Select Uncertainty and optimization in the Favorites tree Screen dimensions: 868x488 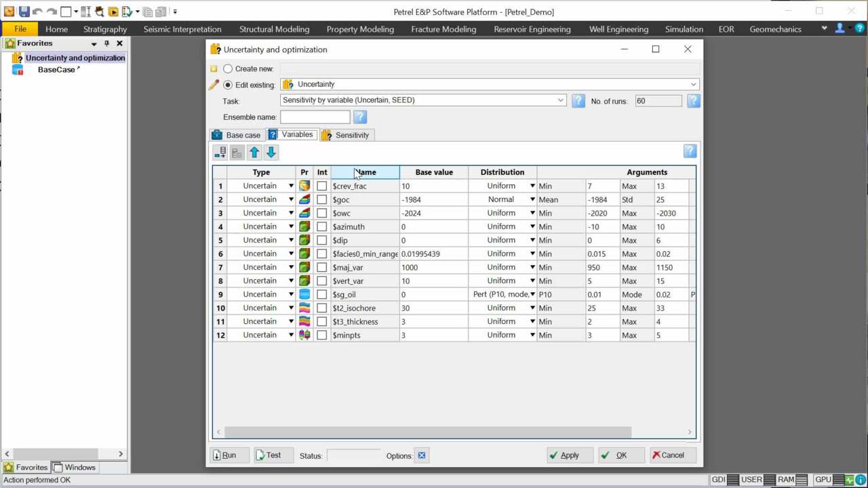(75, 58)
